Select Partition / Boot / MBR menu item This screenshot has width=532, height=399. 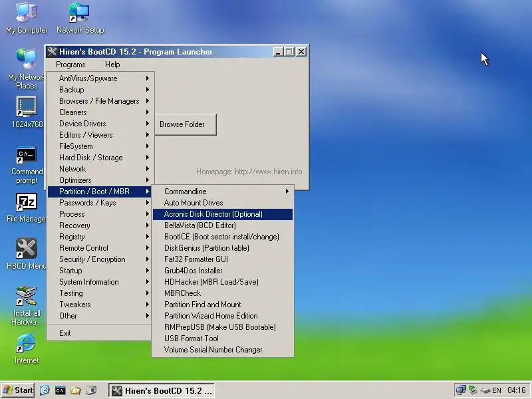(99, 192)
